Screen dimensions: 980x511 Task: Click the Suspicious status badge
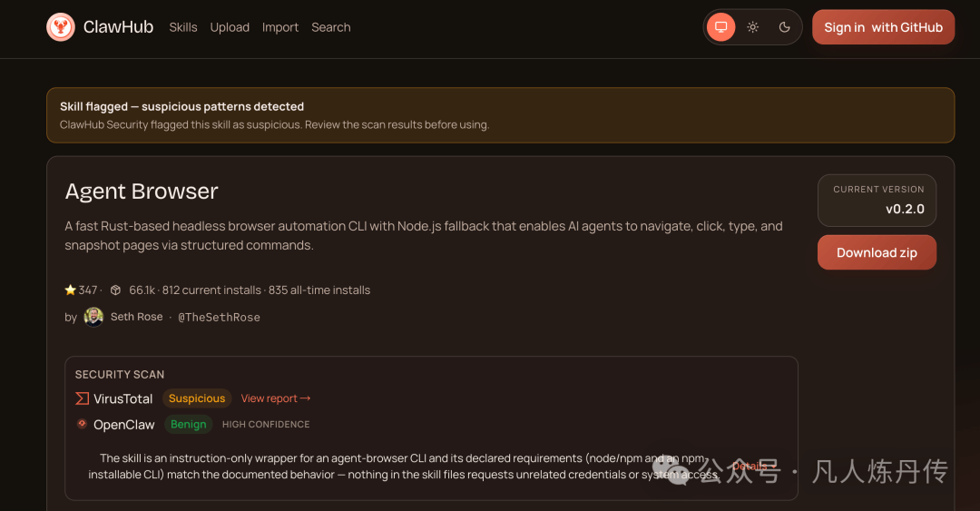coord(197,398)
